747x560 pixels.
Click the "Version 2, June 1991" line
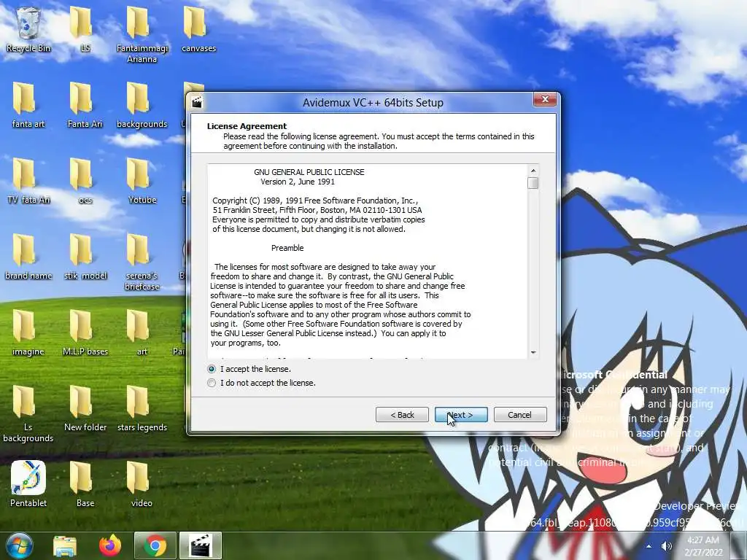pos(298,182)
